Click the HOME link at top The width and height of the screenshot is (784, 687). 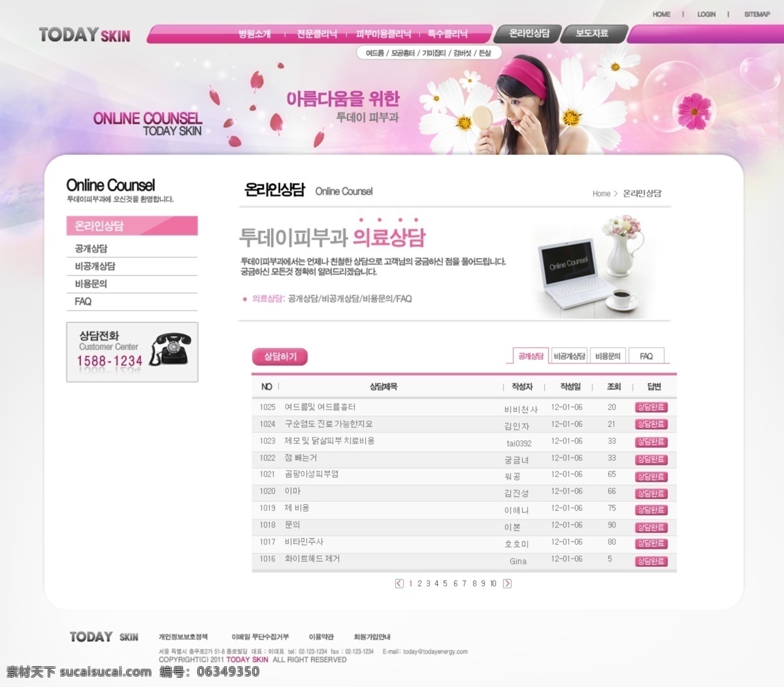coord(661,14)
